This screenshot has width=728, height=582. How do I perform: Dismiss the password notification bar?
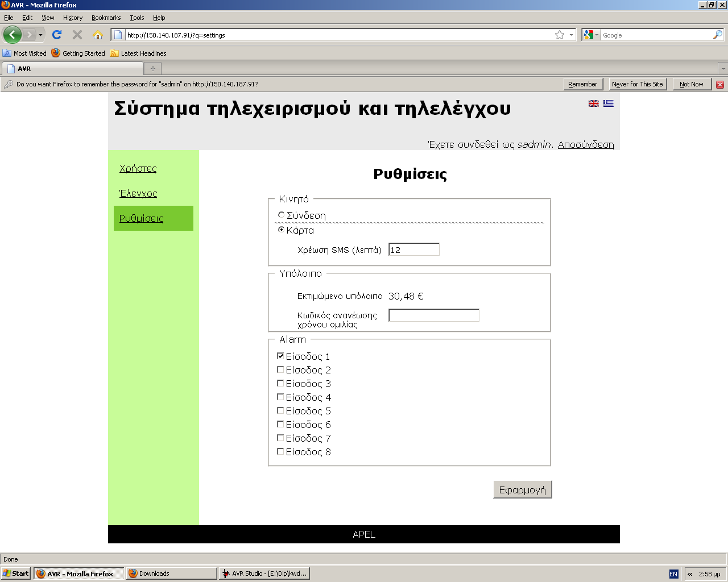click(720, 84)
